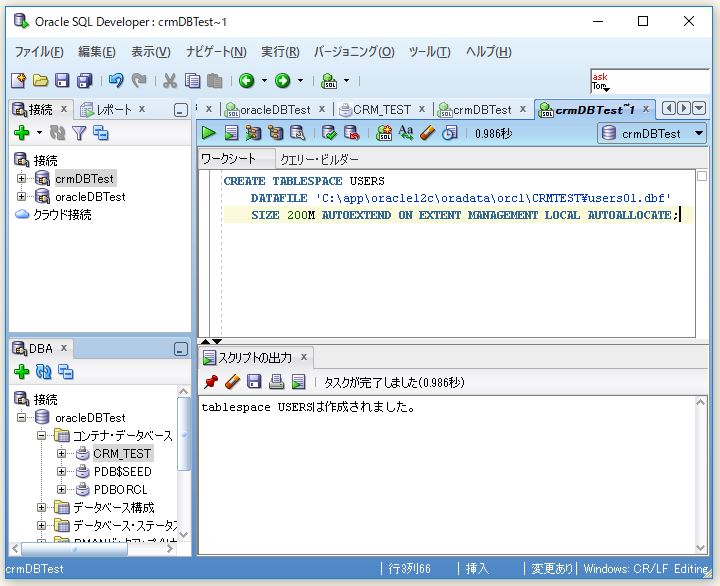
Task: Open new connection dropdown arrow
Action: (39, 133)
